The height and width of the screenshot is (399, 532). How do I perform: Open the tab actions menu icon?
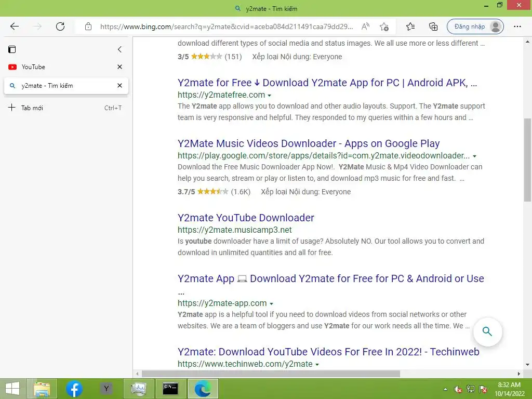tap(12, 49)
